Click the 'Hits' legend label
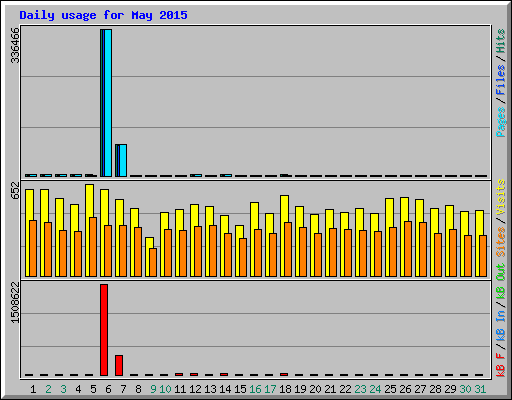The width and height of the screenshot is (512, 400). (500, 41)
